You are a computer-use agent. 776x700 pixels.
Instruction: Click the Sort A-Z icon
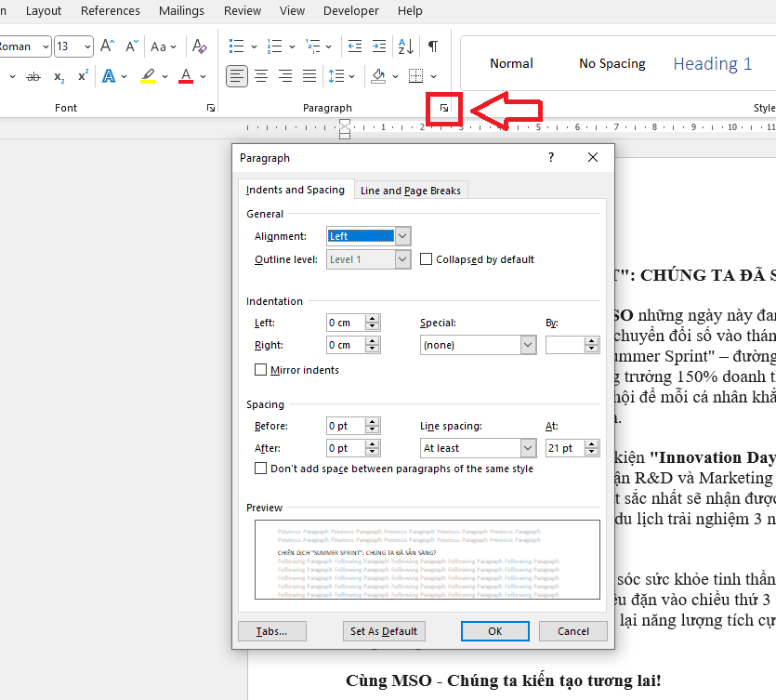(406, 46)
